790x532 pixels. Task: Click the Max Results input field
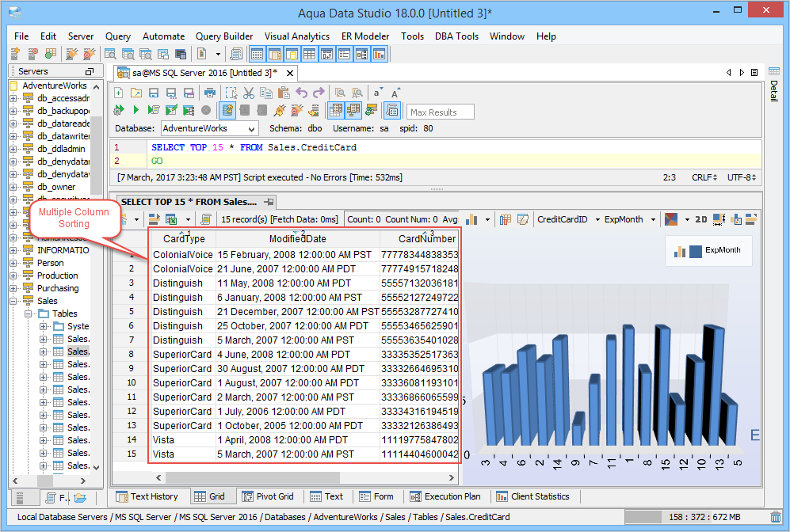pyautogui.click(x=441, y=112)
